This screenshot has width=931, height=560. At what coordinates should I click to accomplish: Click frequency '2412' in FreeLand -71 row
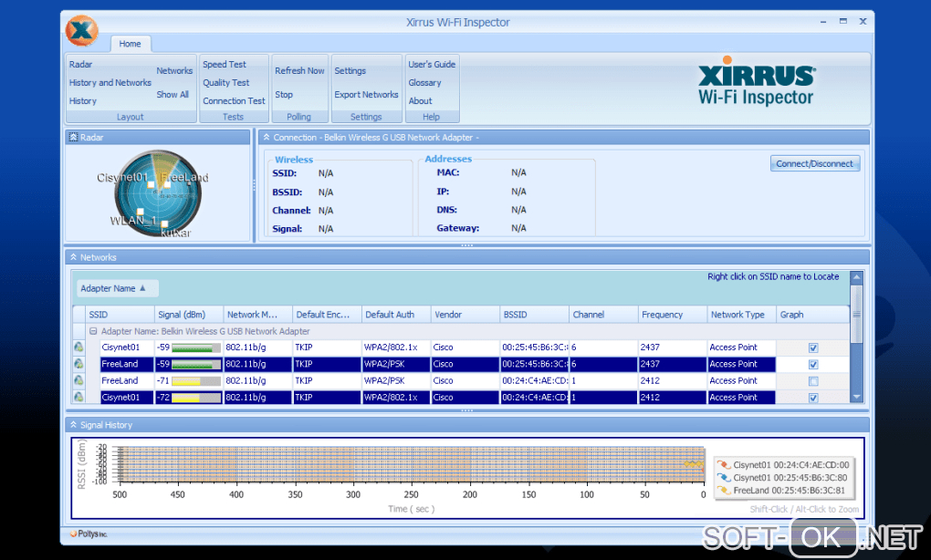pyautogui.click(x=650, y=381)
